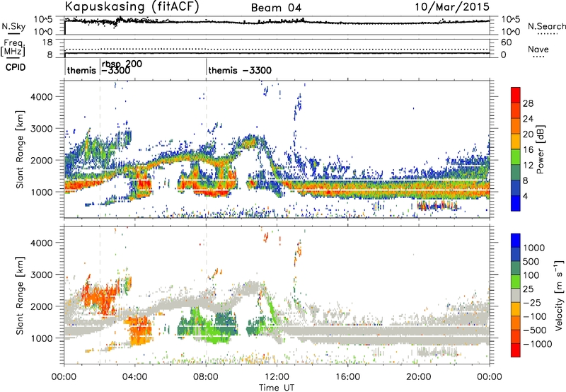The image size is (566, 392).
Task: Click the Slant Range [km] label of power panel
Action: [20, 149]
